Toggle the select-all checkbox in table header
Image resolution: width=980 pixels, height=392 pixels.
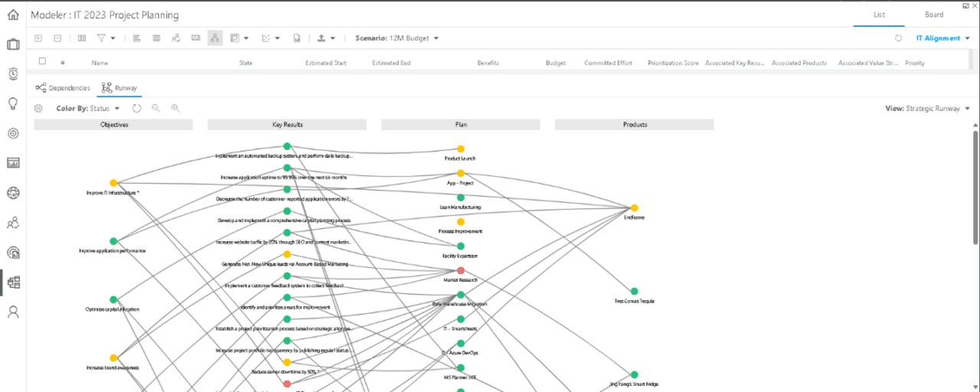click(42, 61)
